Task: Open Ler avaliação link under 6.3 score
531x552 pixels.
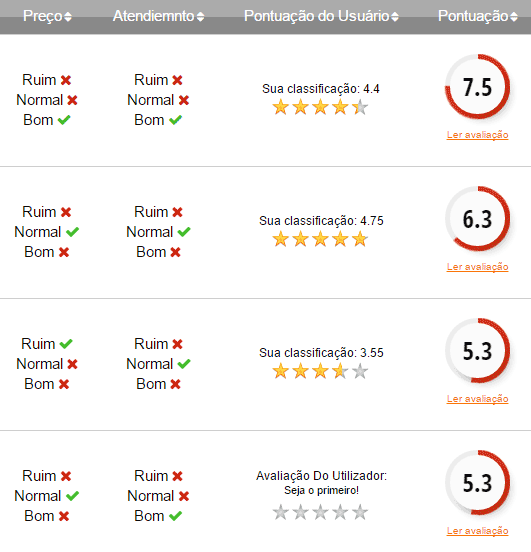Action: coord(477,266)
